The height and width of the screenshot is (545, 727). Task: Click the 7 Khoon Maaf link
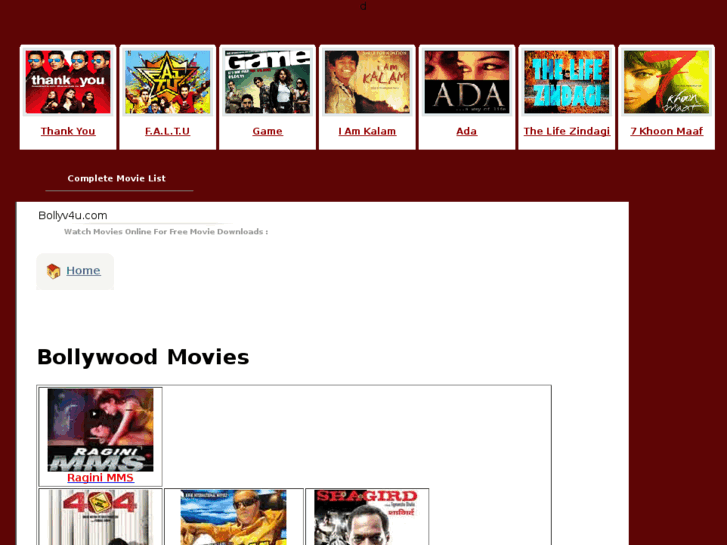(666, 131)
